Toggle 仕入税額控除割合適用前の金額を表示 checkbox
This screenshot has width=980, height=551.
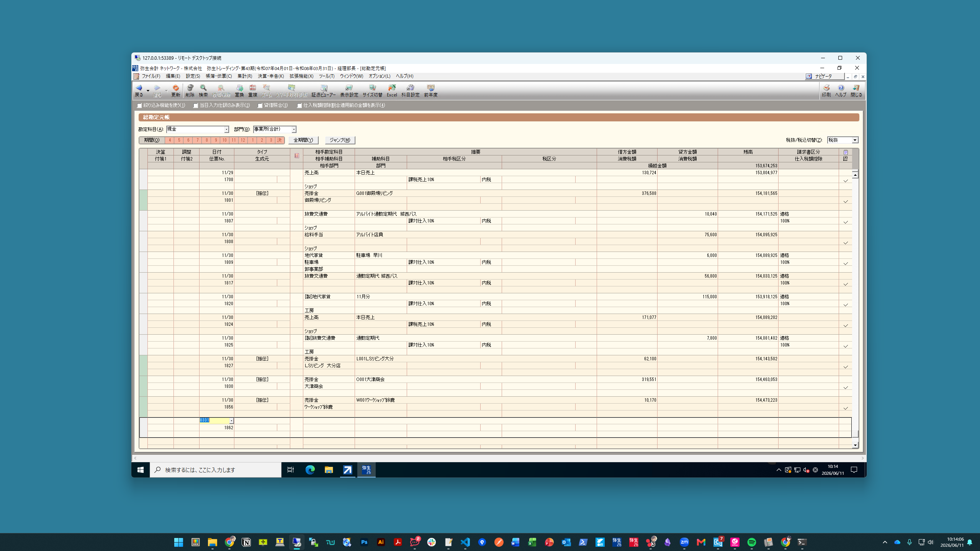[299, 105]
